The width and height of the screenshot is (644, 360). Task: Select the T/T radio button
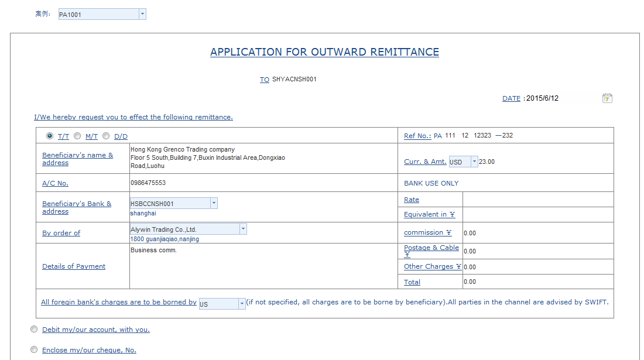(50, 136)
